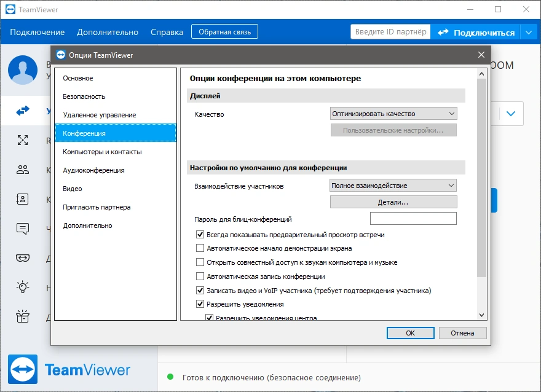Screen dimensions: 541x392
Task: Click the scrollbar up arrow in options
Action: [x=481, y=74]
